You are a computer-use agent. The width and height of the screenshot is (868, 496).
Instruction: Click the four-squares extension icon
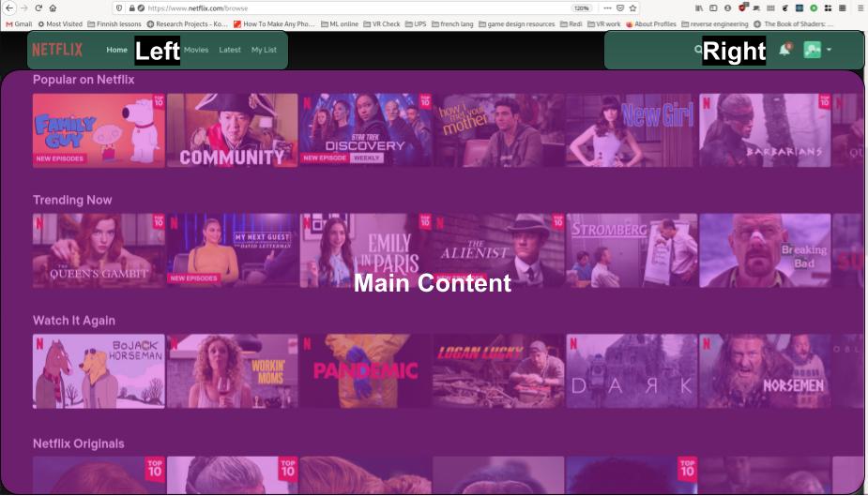point(828,8)
